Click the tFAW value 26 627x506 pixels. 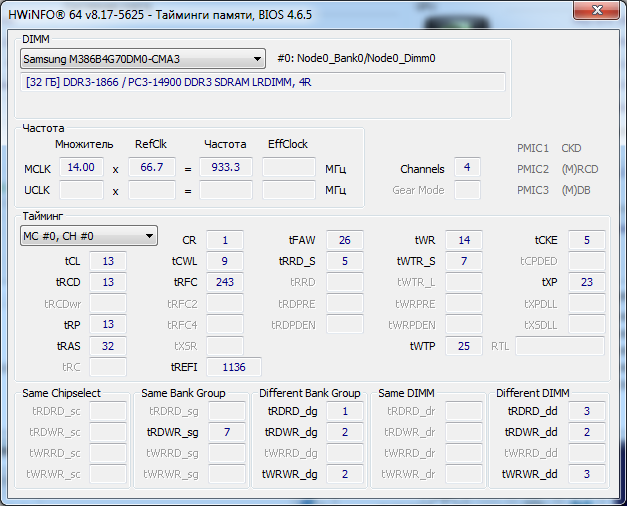345,240
